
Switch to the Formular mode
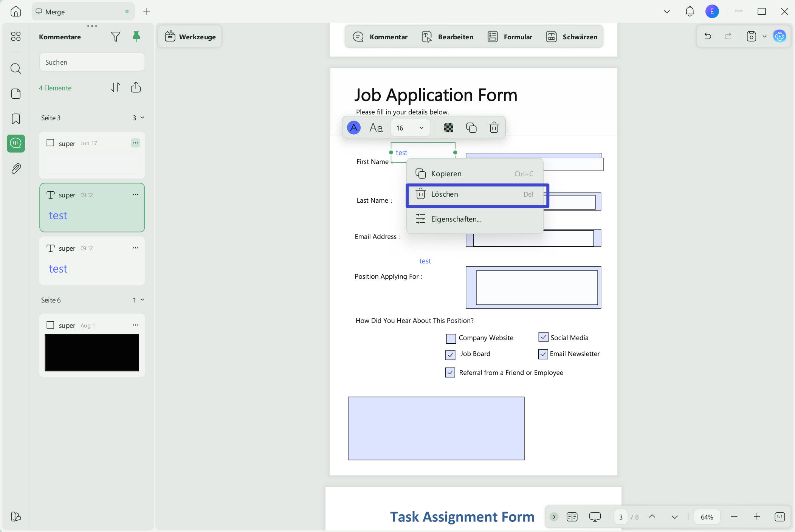[x=510, y=37]
